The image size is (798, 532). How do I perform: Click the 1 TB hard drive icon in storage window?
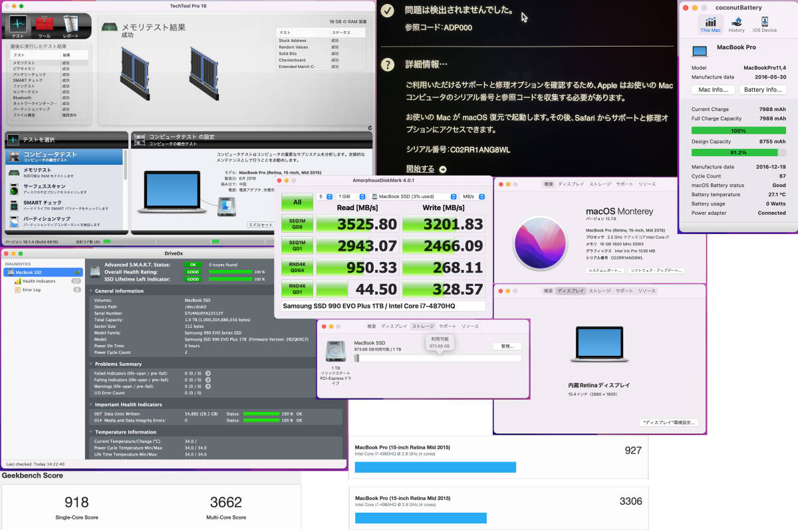click(335, 351)
